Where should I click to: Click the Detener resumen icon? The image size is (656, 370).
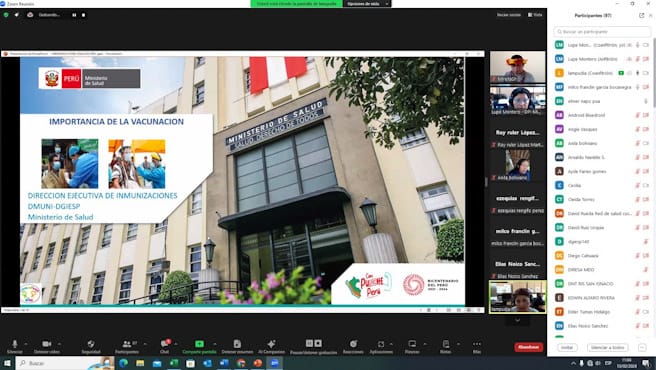pyautogui.click(x=237, y=344)
